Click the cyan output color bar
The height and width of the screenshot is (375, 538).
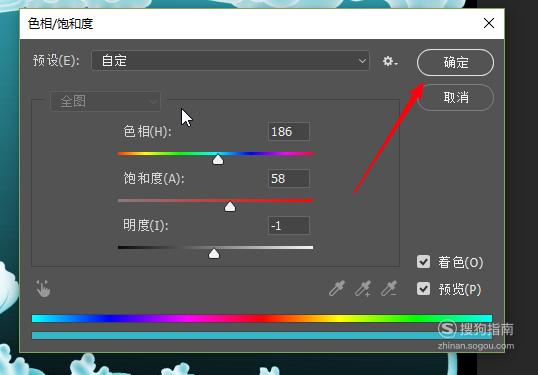pos(262,335)
